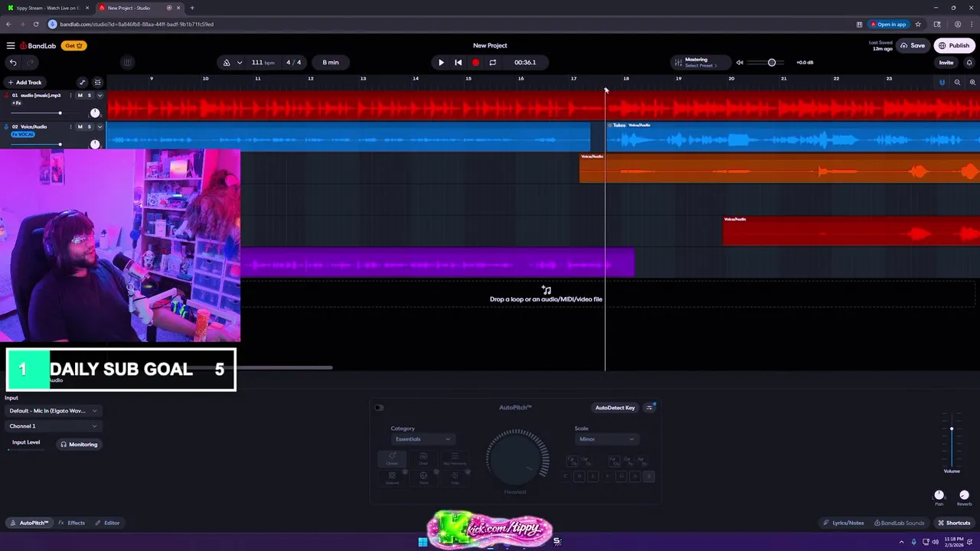Toggle snap-to-grid magnet
This screenshot has height=551, width=980.
pyautogui.click(x=942, y=82)
